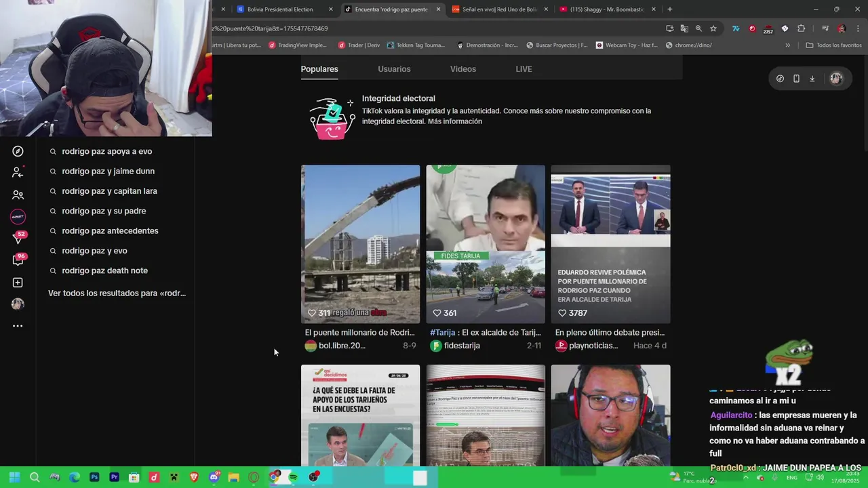Select suggestion rodrigo paz apoya a evo
This screenshot has height=488, width=868.
click(x=107, y=152)
